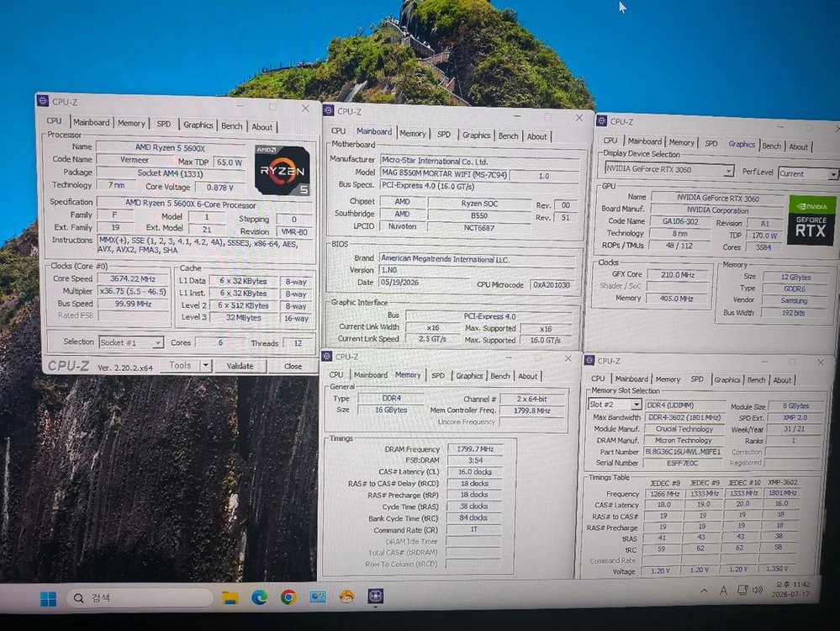Open the volume control in the tray

coord(758,590)
